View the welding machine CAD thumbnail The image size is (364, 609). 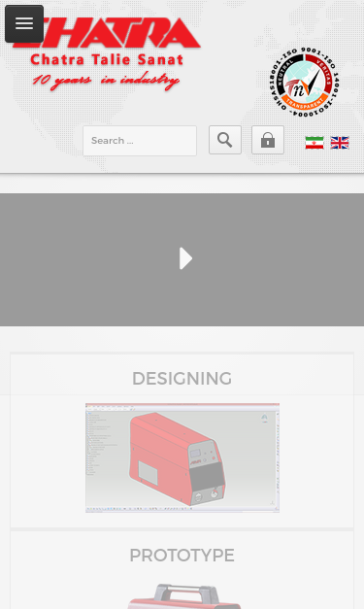(x=182, y=457)
